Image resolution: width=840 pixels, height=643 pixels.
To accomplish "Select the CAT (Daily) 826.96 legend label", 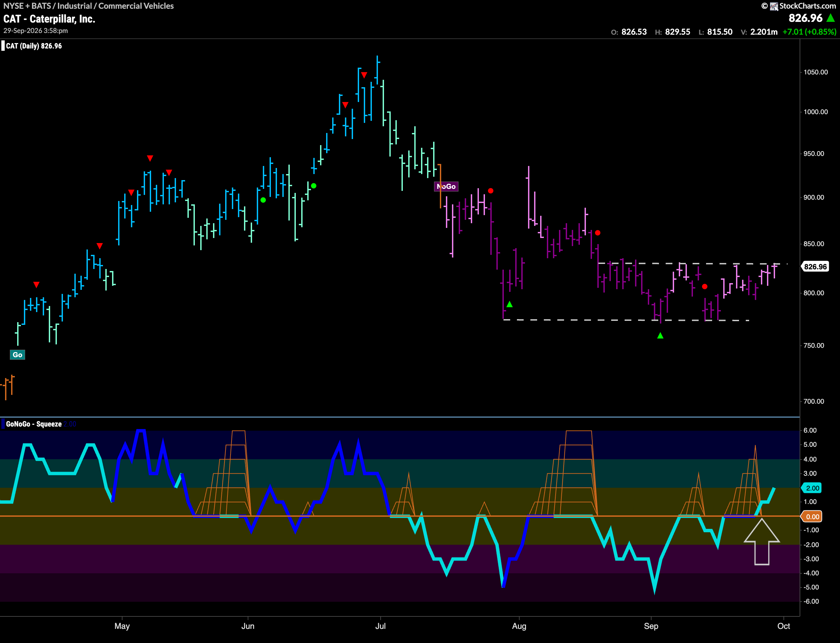I will pos(34,46).
